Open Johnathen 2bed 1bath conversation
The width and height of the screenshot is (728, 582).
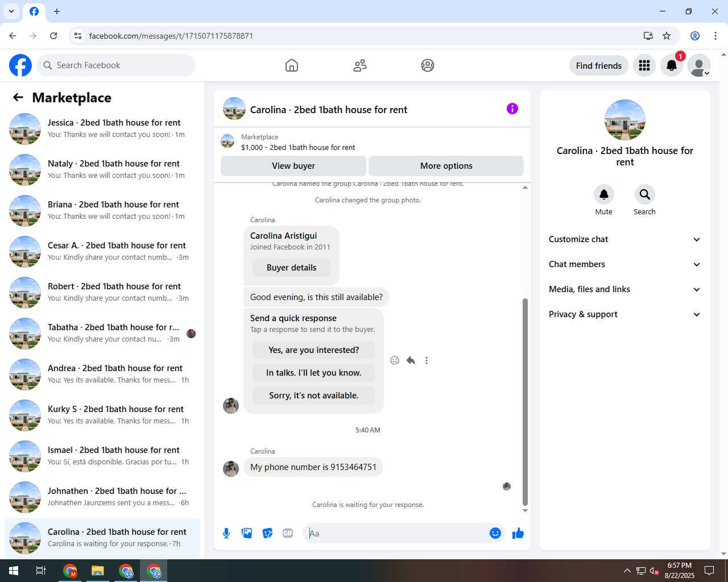[x=102, y=497]
